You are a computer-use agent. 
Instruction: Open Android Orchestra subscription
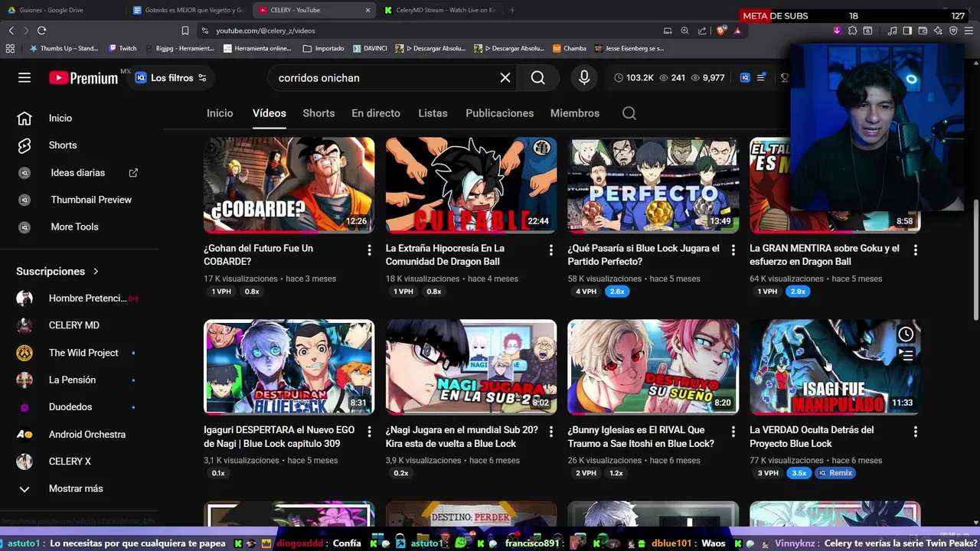(80, 434)
